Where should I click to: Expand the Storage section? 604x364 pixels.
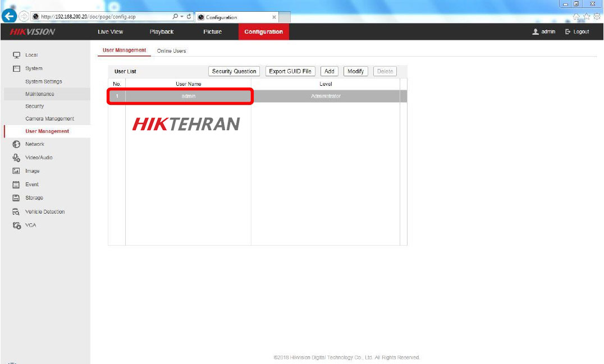[34, 198]
